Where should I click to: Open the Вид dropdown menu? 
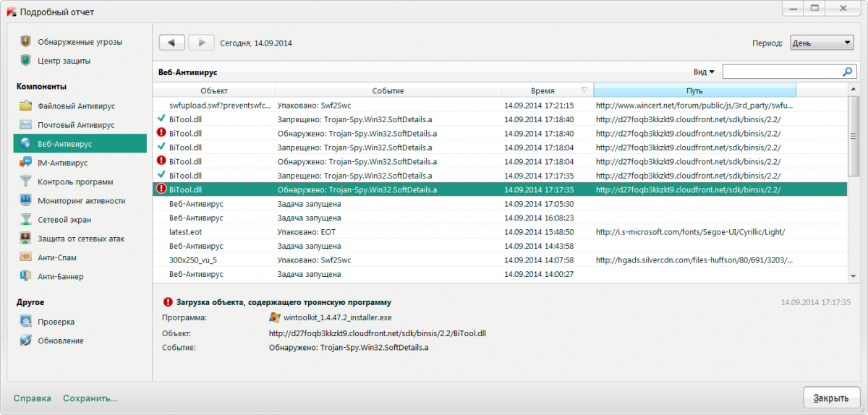(x=704, y=72)
